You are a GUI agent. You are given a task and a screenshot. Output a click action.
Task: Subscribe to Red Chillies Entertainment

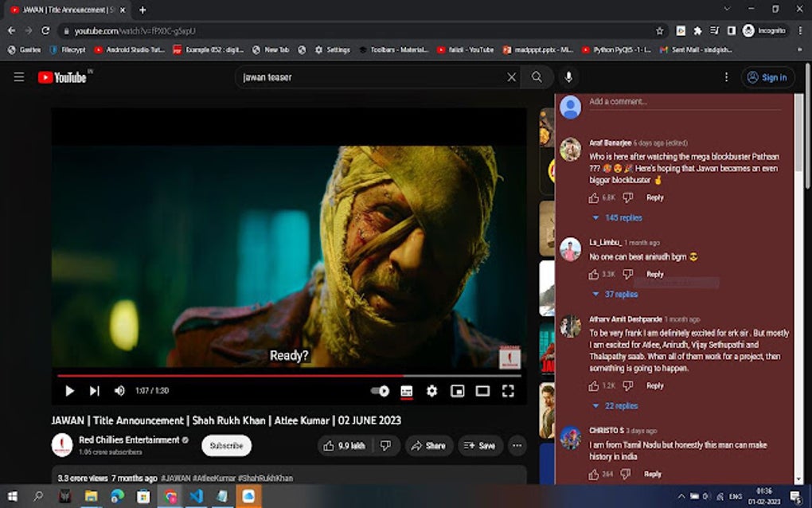pos(226,445)
